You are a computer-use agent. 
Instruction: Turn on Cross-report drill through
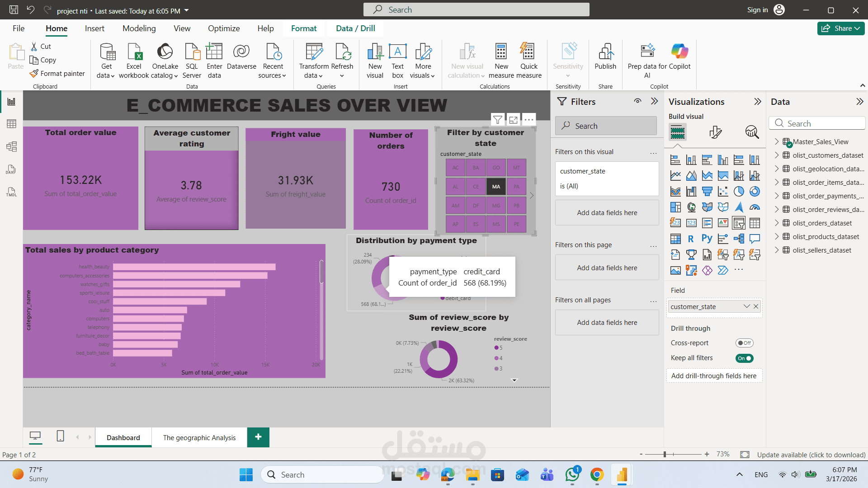coord(744,343)
